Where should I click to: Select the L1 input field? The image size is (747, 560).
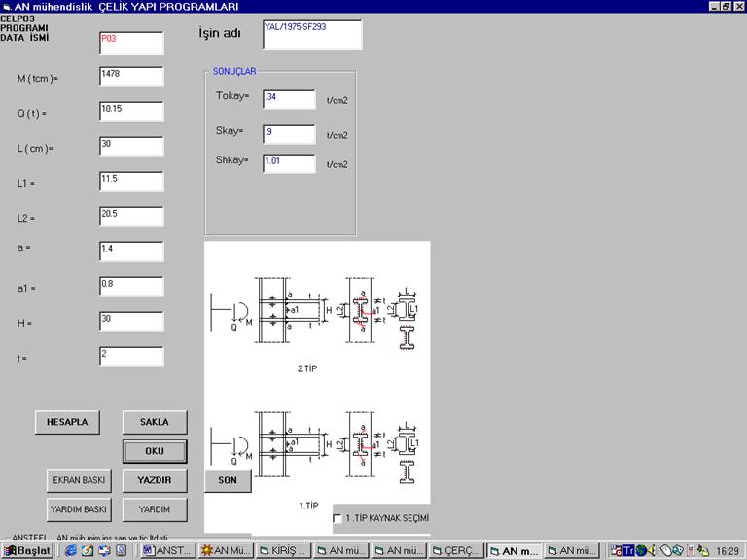132,181
